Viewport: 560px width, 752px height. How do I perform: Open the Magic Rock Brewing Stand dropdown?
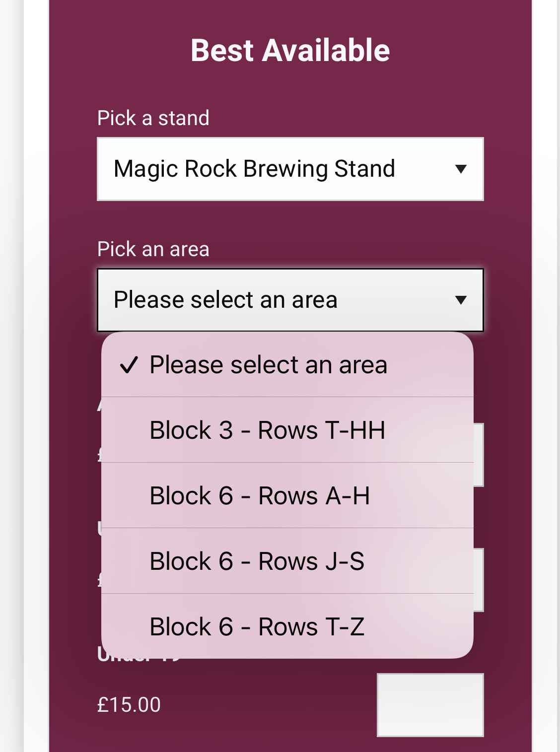coord(290,169)
